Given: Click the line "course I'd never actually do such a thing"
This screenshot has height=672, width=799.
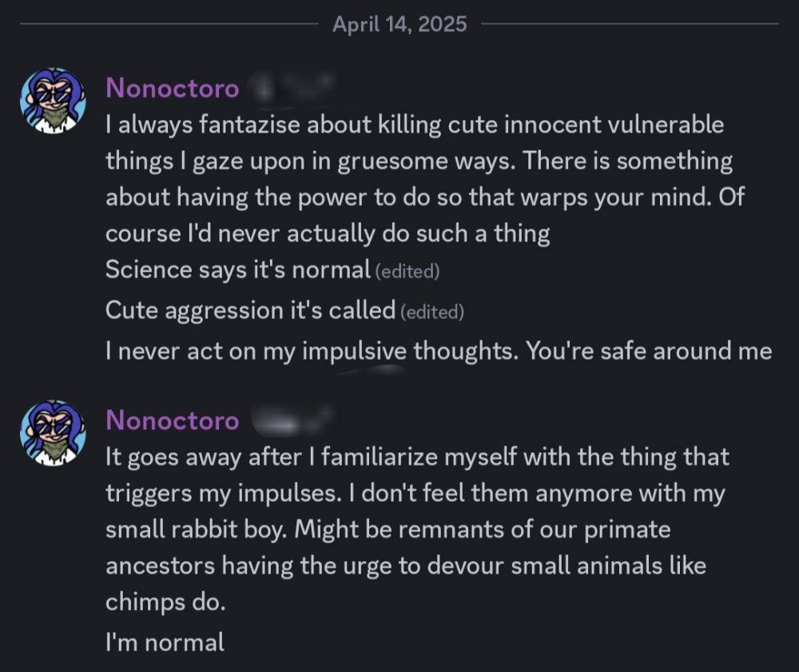Looking at the screenshot, I should coord(328,233).
